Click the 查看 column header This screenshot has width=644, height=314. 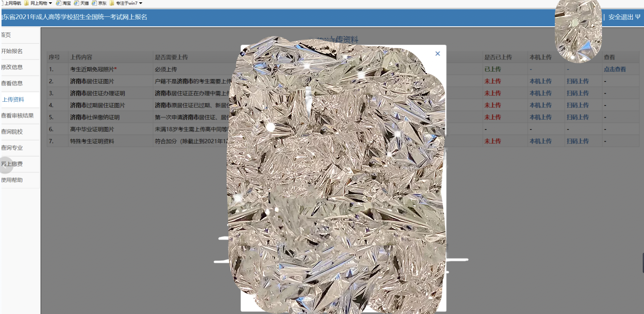(x=609, y=57)
